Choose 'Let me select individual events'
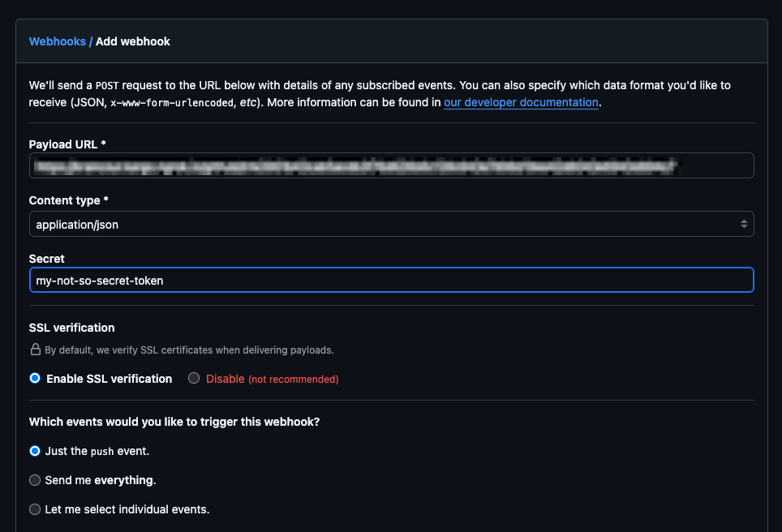This screenshot has height=532, width=782. click(x=35, y=509)
